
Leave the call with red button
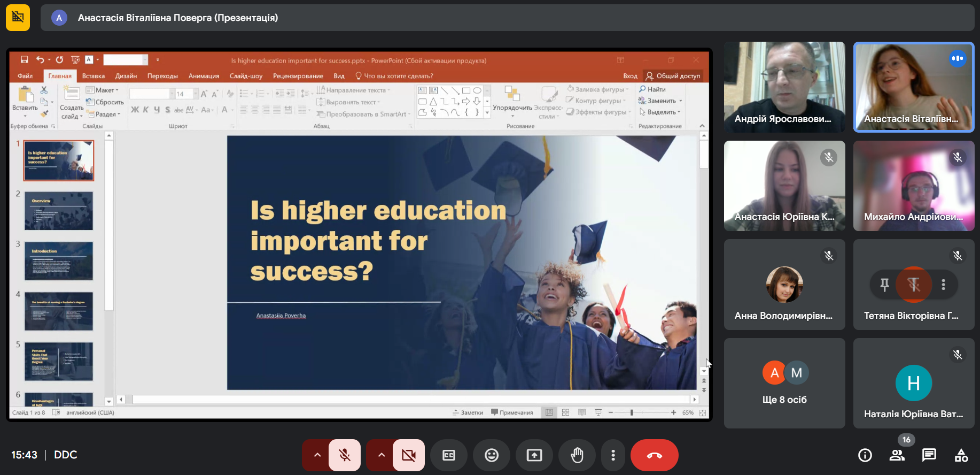[x=655, y=455]
